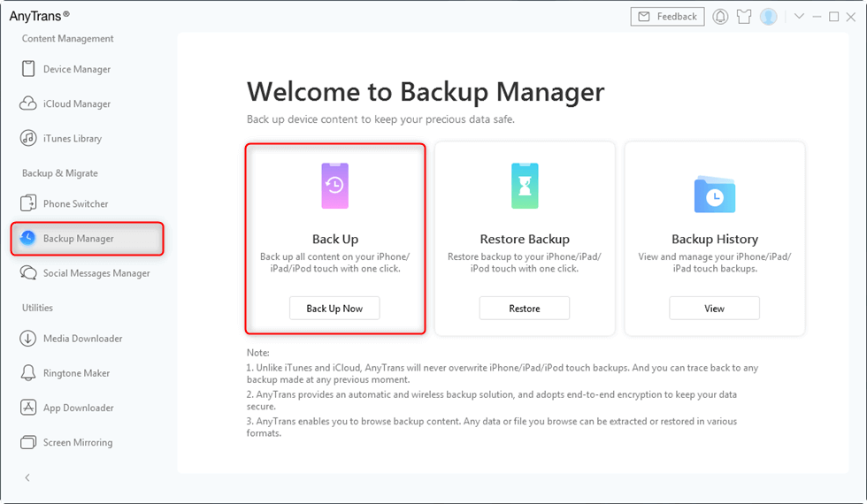Open the skin theme shirt icon

[x=744, y=17]
